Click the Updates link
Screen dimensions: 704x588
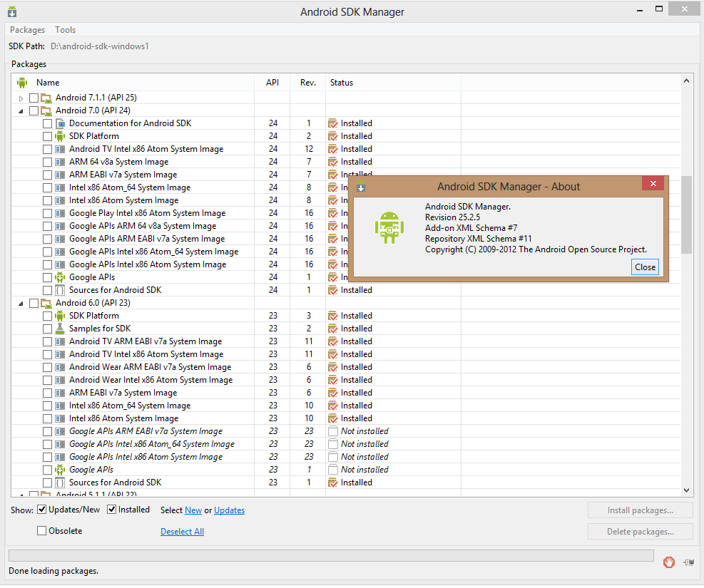click(x=230, y=510)
